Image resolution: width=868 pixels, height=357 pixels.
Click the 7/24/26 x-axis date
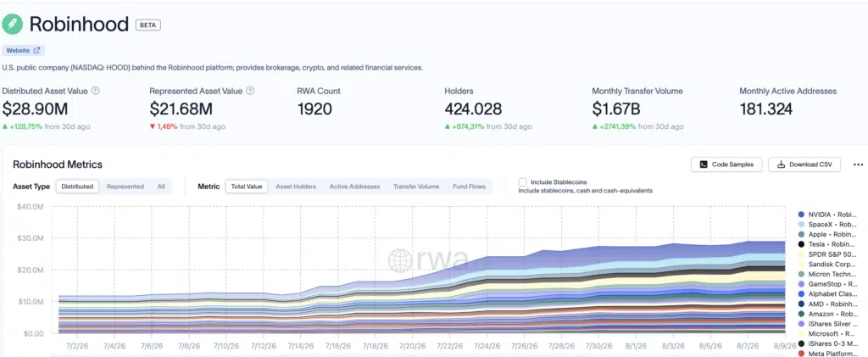pyautogui.click(x=487, y=346)
